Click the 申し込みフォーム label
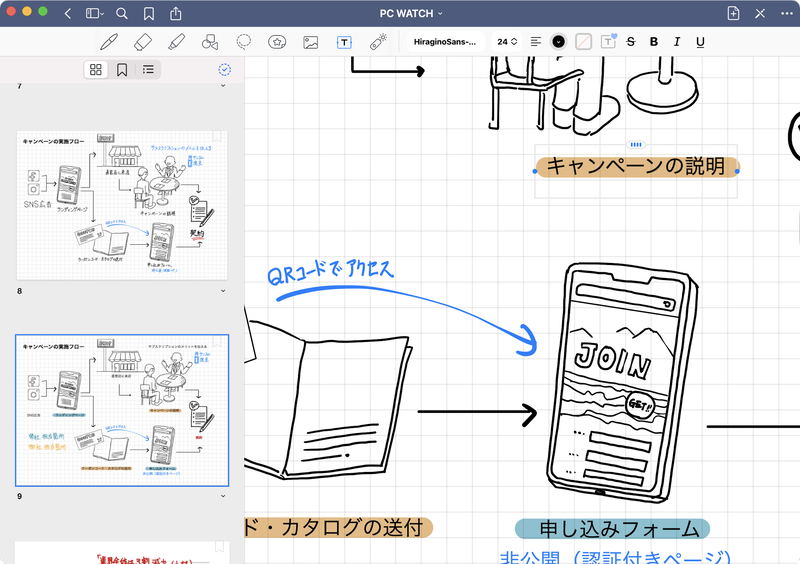 [612, 529]
